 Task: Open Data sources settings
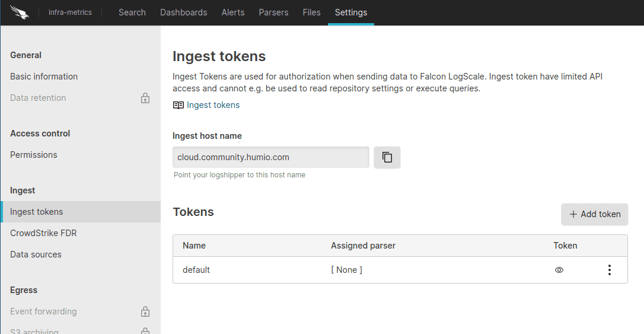coord(36,255)
